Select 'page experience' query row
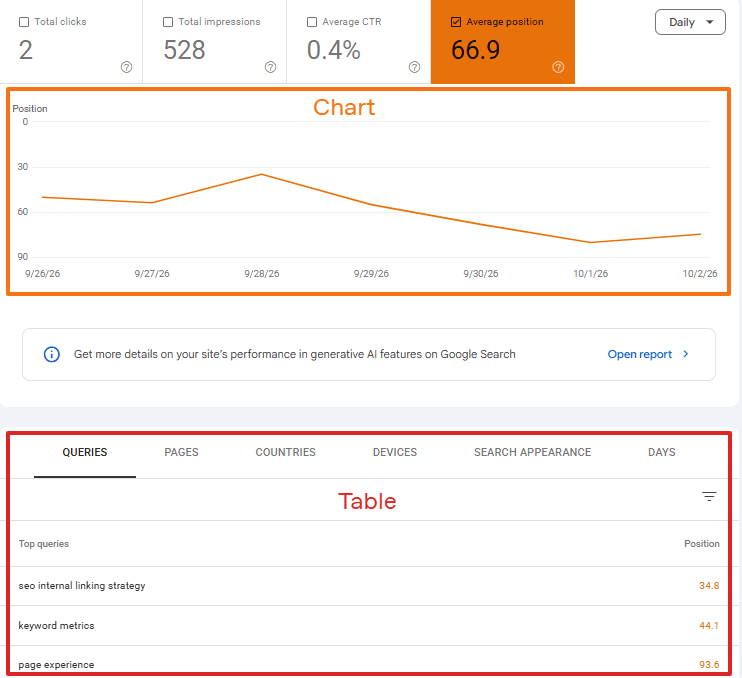The image size is (742, 678). (x=369, y=660)
